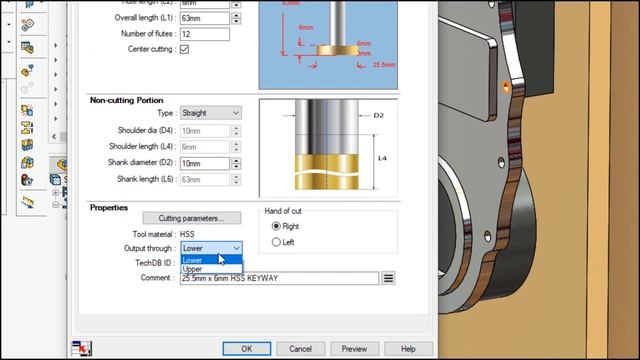Increase Shank diameter (D2) with up arrow
This screenshot has width=640, height=360.
(236, 161)
